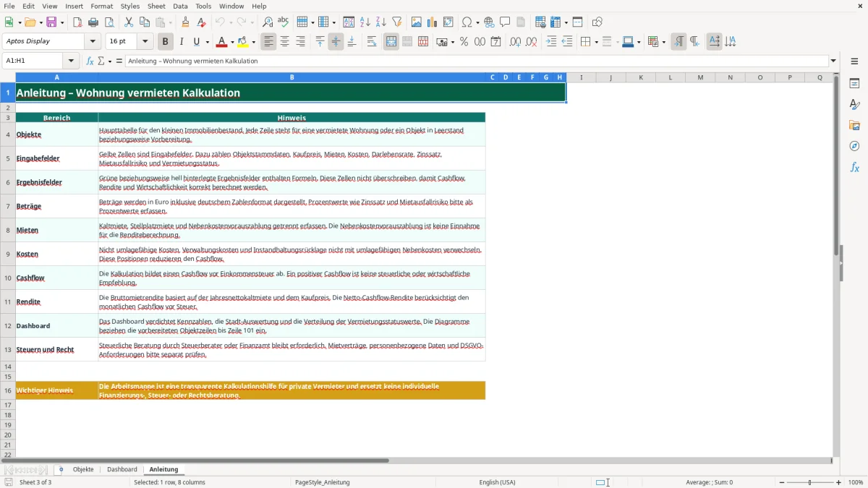Toggle Align Left
Screen dimensions: 868x488
[269, 42]
